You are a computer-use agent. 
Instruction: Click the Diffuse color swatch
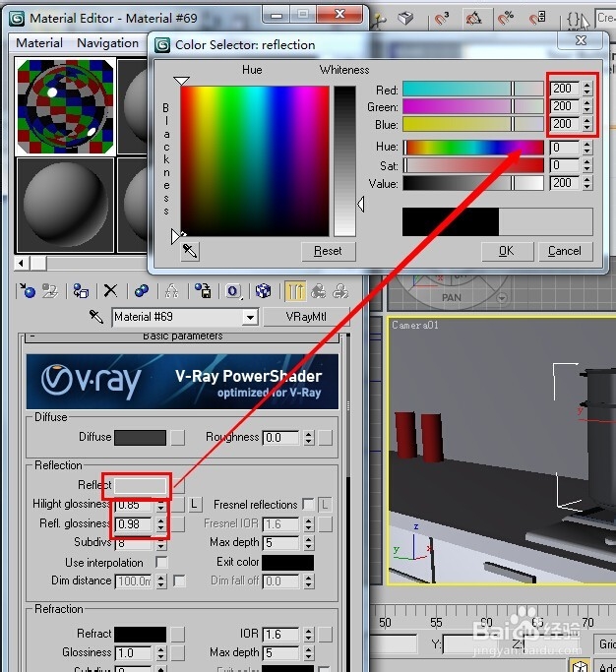[140, 438]
